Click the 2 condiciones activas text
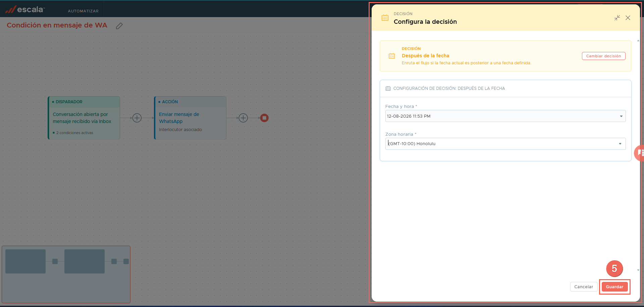Viewport: 644px width, 307px height. 75,133
